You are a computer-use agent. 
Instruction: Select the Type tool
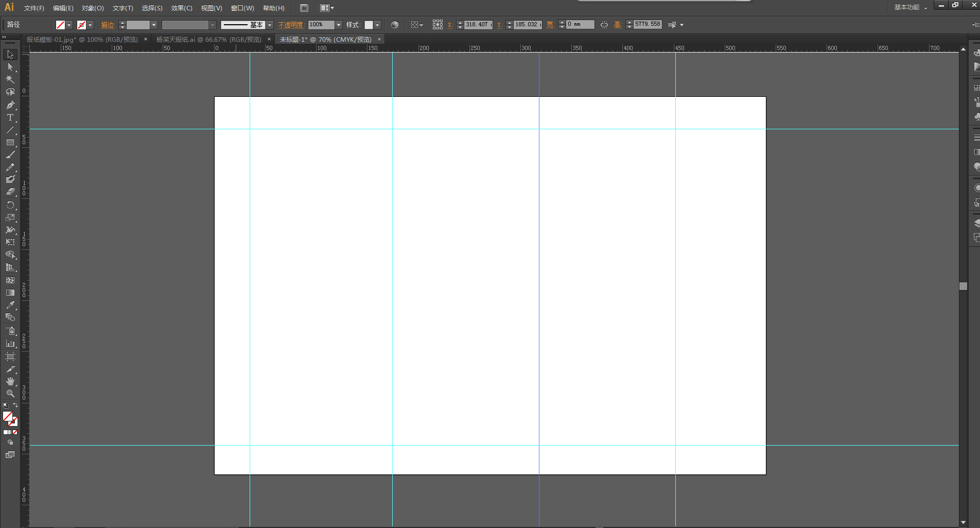point(10,117)
